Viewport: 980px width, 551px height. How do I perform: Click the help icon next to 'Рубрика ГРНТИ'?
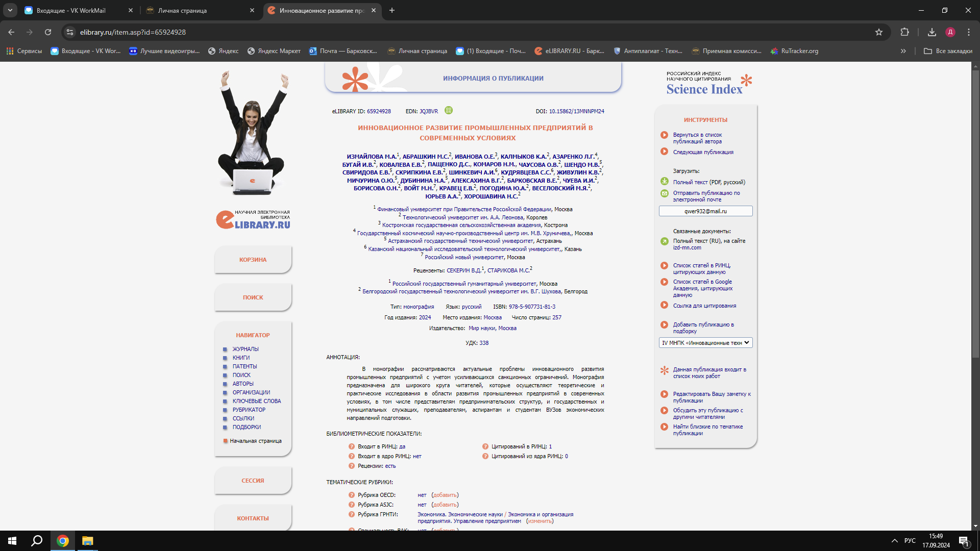coord(351,514)
